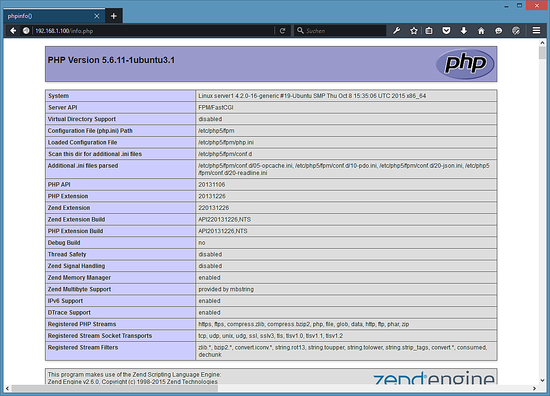The image size is (550, 396).
Task: Open site identity globe icon in address bar
Action: (x=26, y=31)
